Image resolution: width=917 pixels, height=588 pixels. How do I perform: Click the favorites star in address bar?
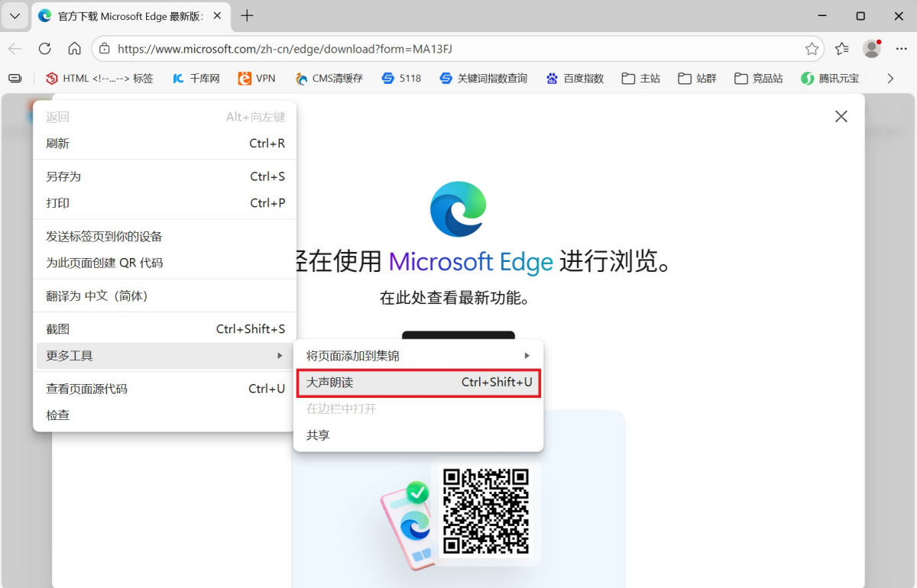812,48
